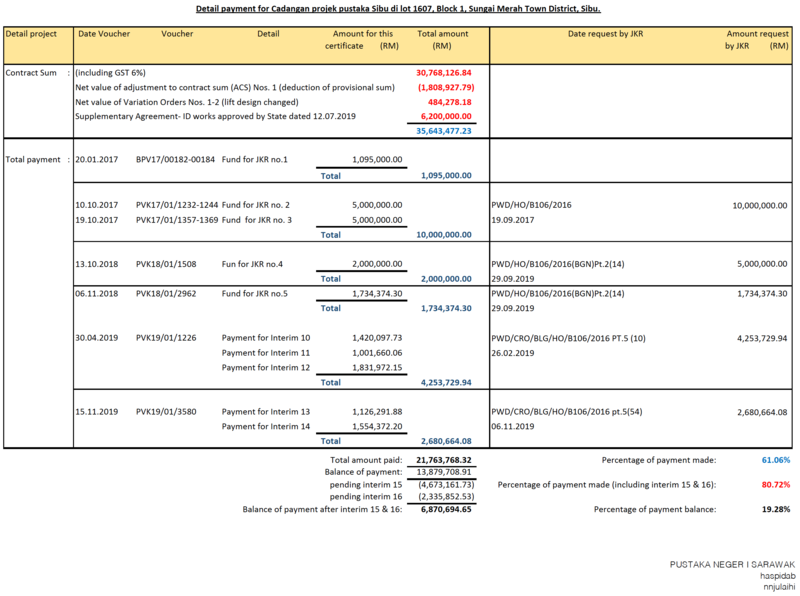Select the voucher date 30.04.2019
The height and width of the screenshot is (596, 800).
tap(98, 338)
